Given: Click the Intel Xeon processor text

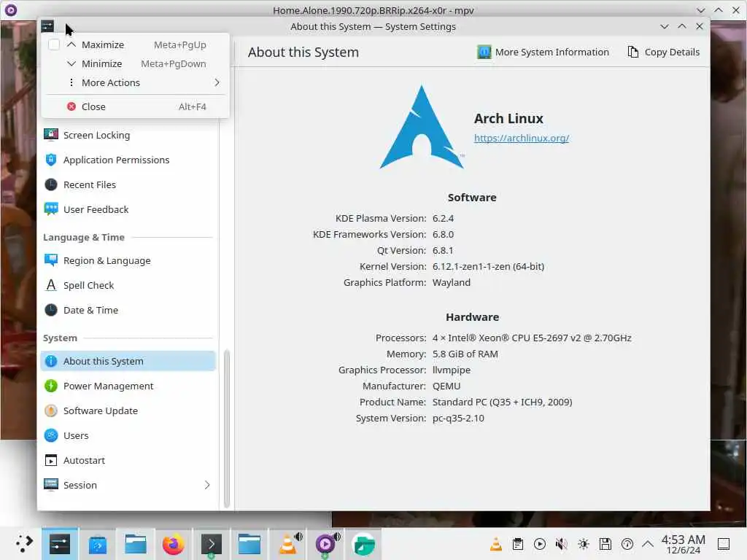Looking at the screenshot, I should (532, 338).
